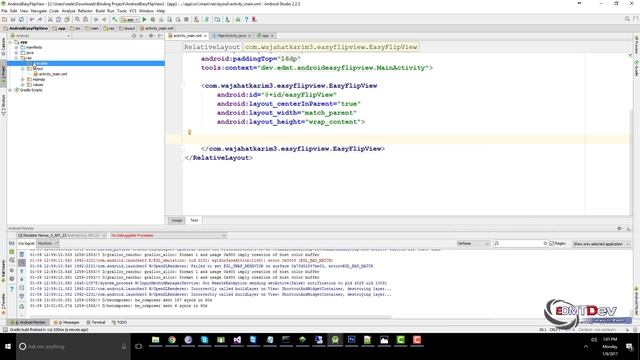Open the TODO tool window

tap(119, 322)
